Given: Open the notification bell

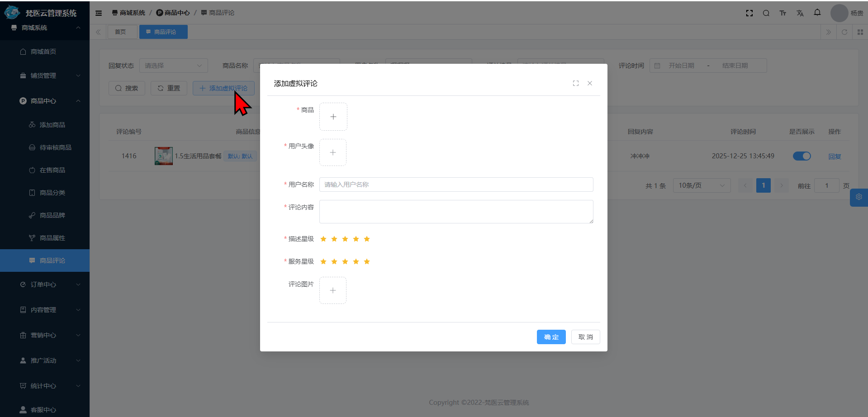Looking at the screenshot, I should coord(817,13).
